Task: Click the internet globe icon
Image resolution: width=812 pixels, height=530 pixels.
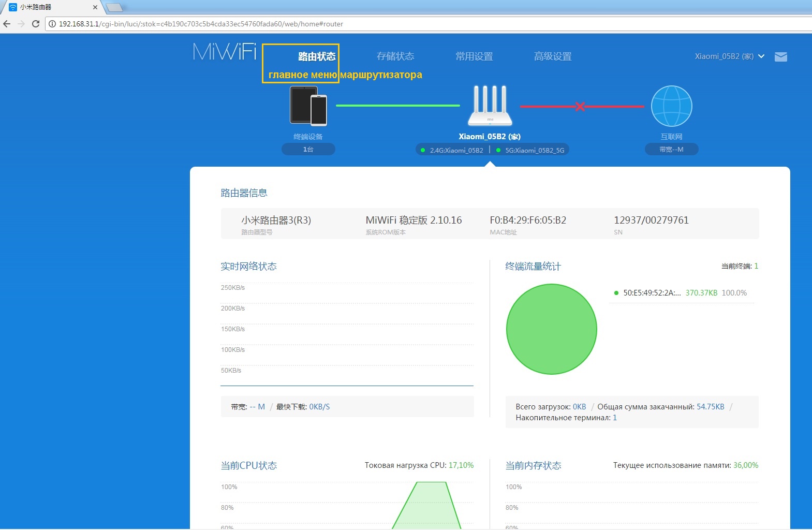Action: pyautogui.click(x=671, y=106)
